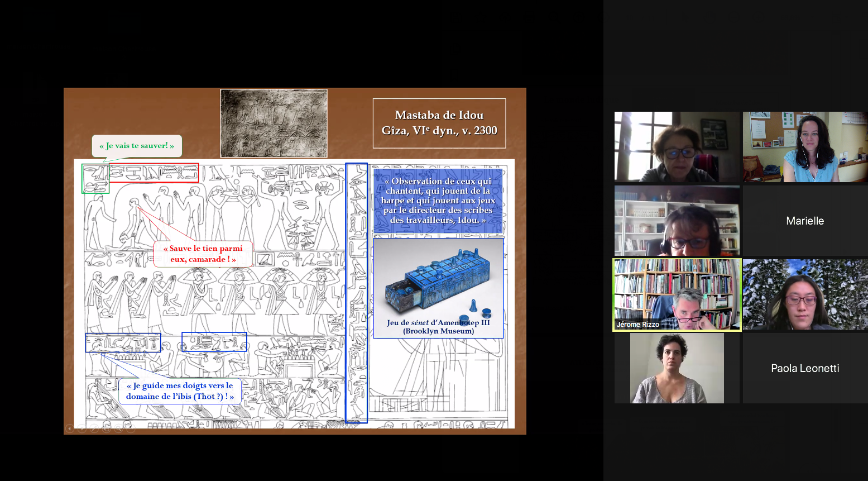The width and height of the screenshot is (868, 481).
Task: Click the green 'Je vais te sauver!' callout
Action: click(137, 146)
